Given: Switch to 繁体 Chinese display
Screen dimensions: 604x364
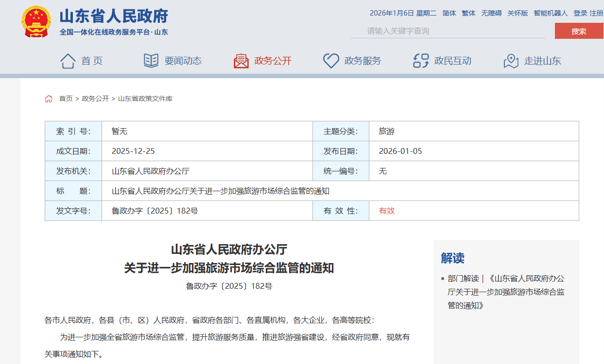Looking at the screenshot, I should 468,13.
